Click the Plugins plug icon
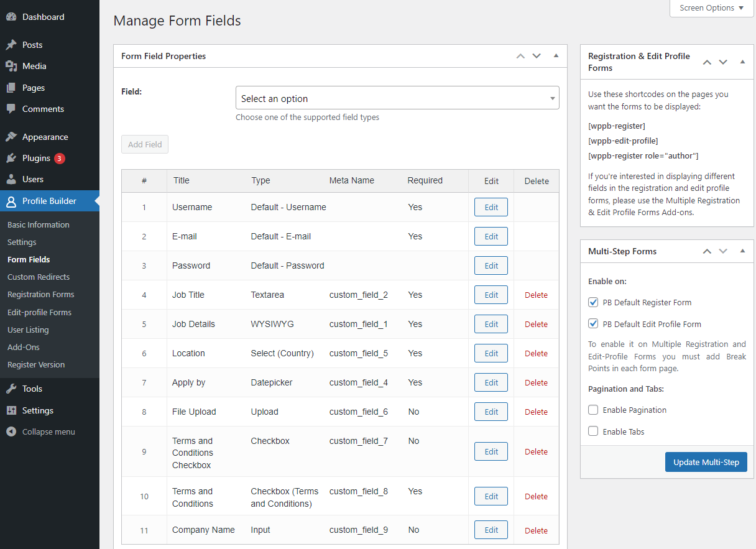The width and height of the screenshot is (756, 549). 11,158
